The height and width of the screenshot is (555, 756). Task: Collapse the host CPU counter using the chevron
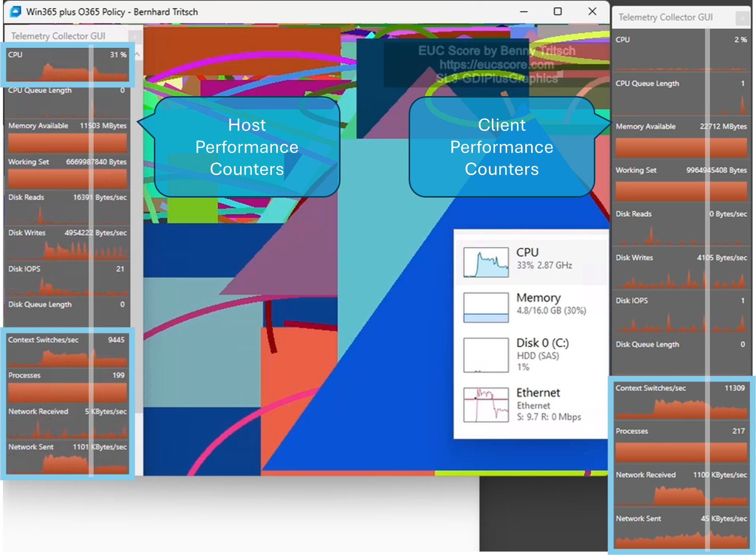pyautogui.click(x=137, y=55)
